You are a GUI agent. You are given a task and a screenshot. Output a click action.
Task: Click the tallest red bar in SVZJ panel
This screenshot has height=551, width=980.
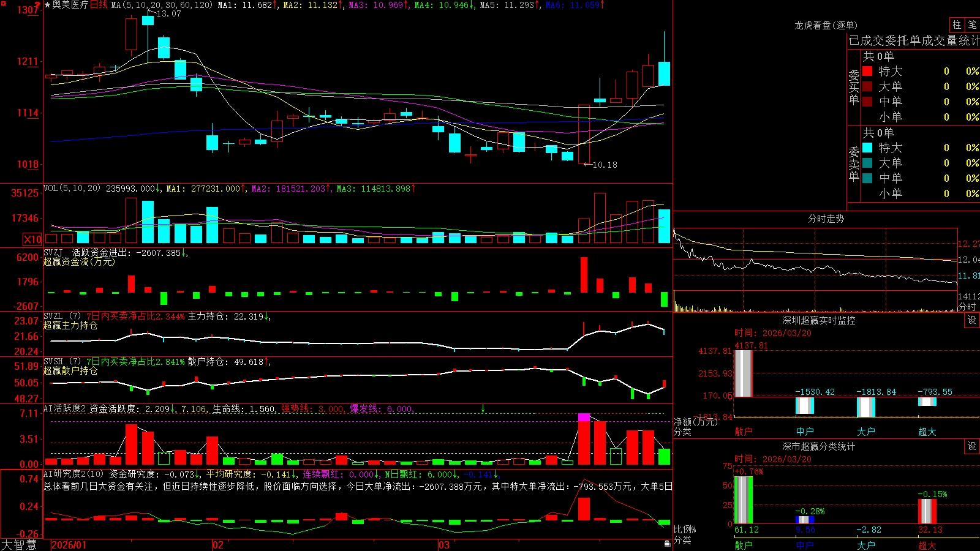pyautogui.click(x=584, y=274)
